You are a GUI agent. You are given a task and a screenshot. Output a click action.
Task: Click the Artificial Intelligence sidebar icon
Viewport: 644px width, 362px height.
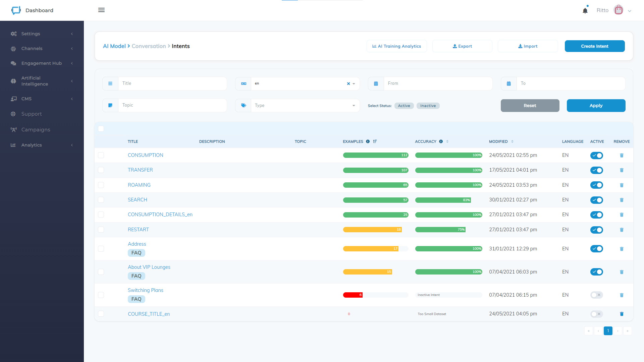coord(14,81)
